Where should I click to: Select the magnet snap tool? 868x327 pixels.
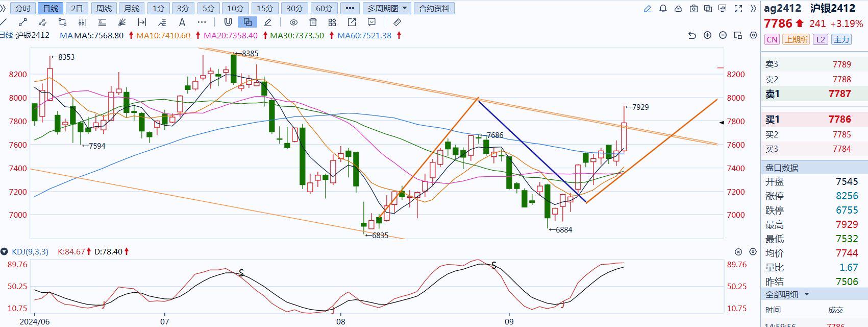pos(228,22)
